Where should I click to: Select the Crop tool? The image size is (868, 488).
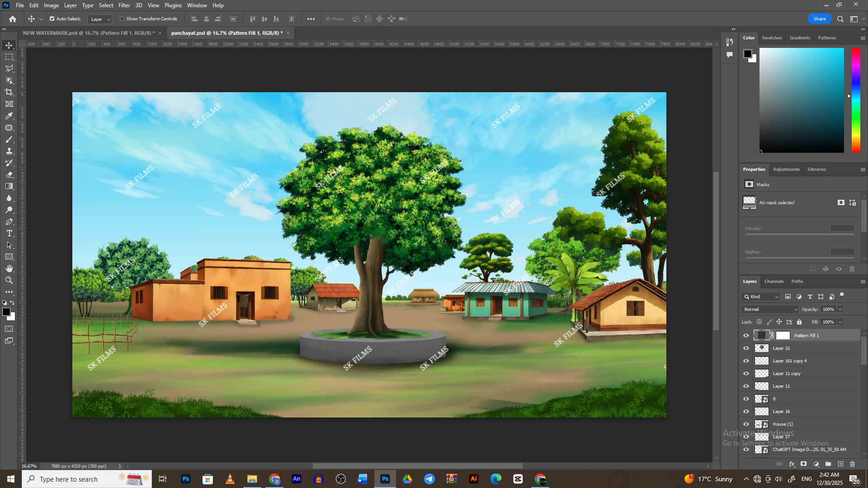[x=9, y=92]
